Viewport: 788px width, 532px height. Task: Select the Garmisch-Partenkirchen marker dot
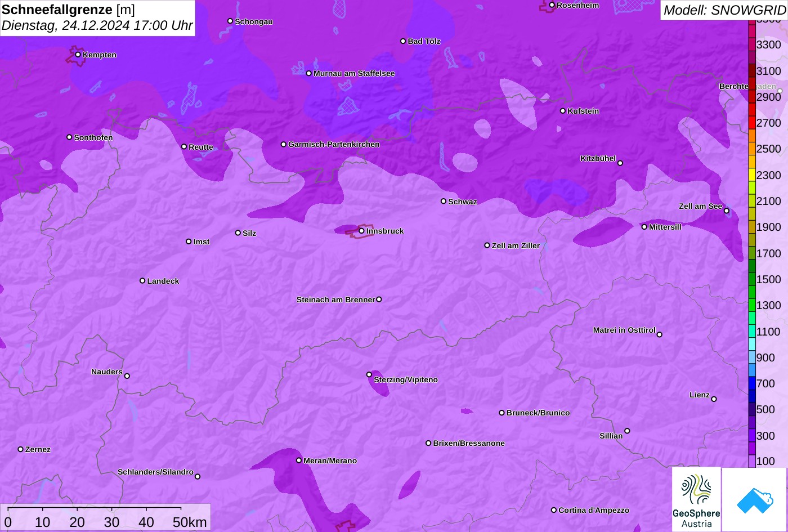point(284,144)
